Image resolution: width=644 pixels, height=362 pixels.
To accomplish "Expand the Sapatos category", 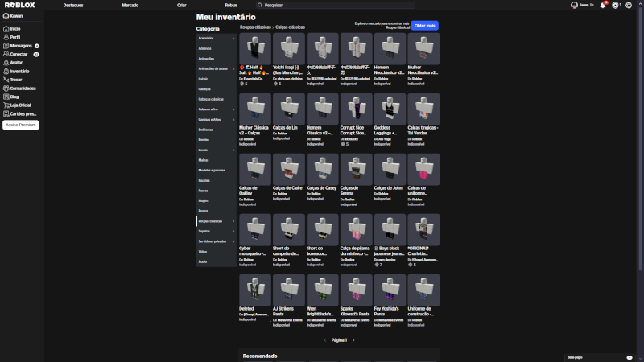I will coord(216,231).
